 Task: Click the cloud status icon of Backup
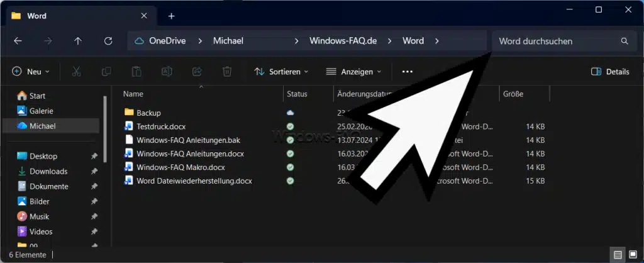coord(291,113)
